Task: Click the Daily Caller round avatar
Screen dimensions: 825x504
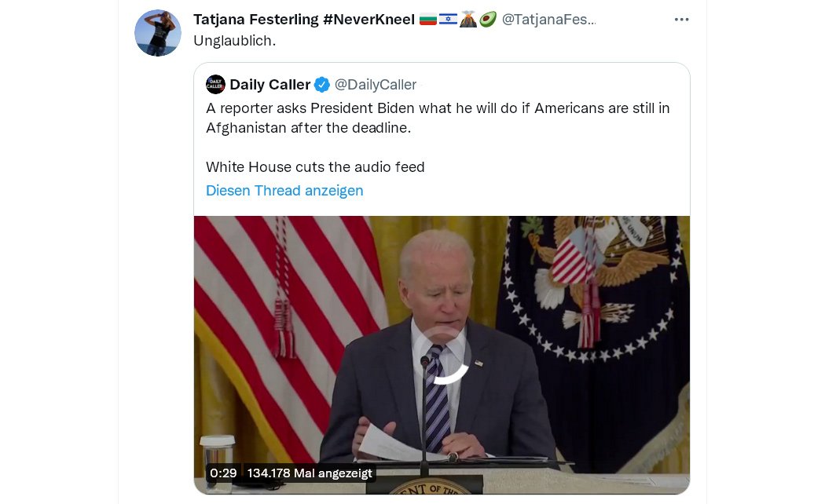Action: [x=216, y=85]
